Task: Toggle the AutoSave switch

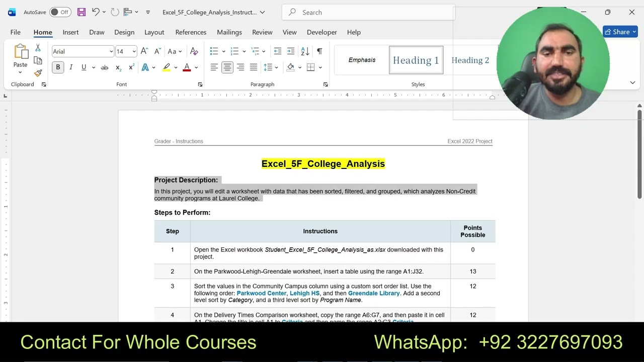Action: [x=60, y=12]
